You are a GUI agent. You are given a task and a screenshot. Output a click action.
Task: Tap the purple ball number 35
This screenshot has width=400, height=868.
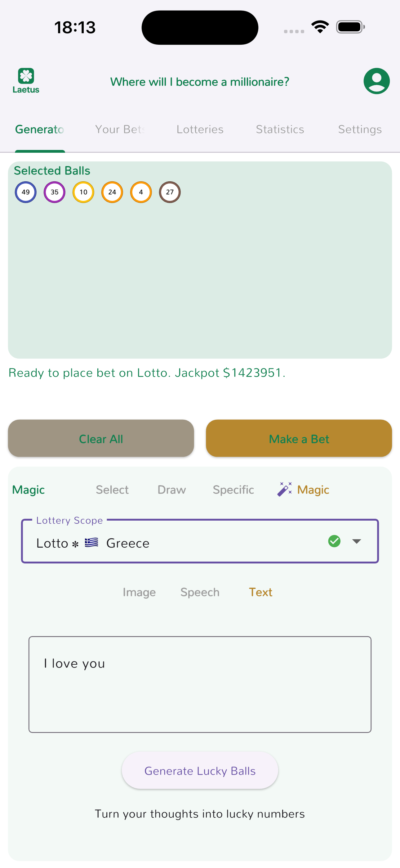click(x=55, y=192)
